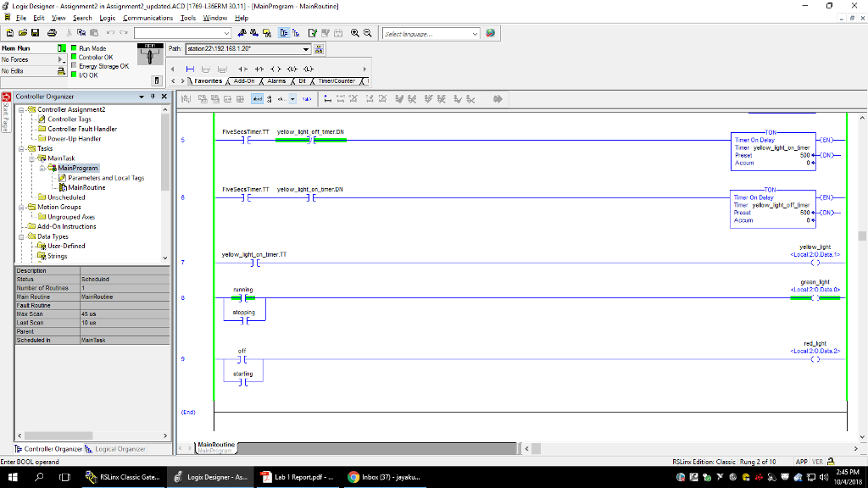Click the Who Active browse button beside Path
Image resolution: width=868 pixels, height=488 pixels.
click(319, 49)
